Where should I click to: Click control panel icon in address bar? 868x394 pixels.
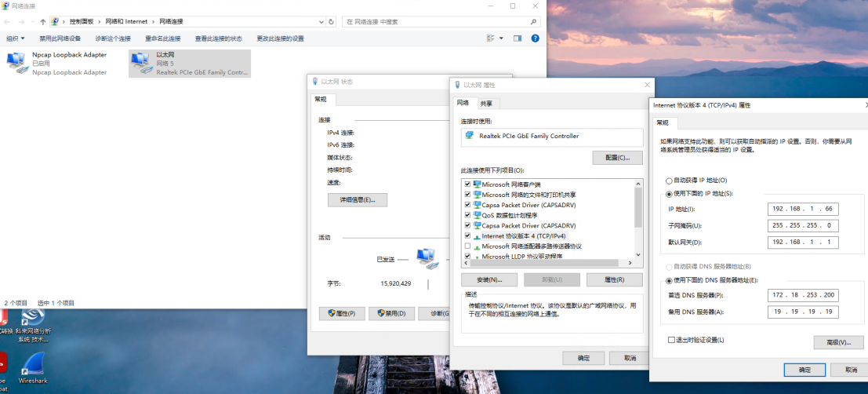[x=55, y=22]
